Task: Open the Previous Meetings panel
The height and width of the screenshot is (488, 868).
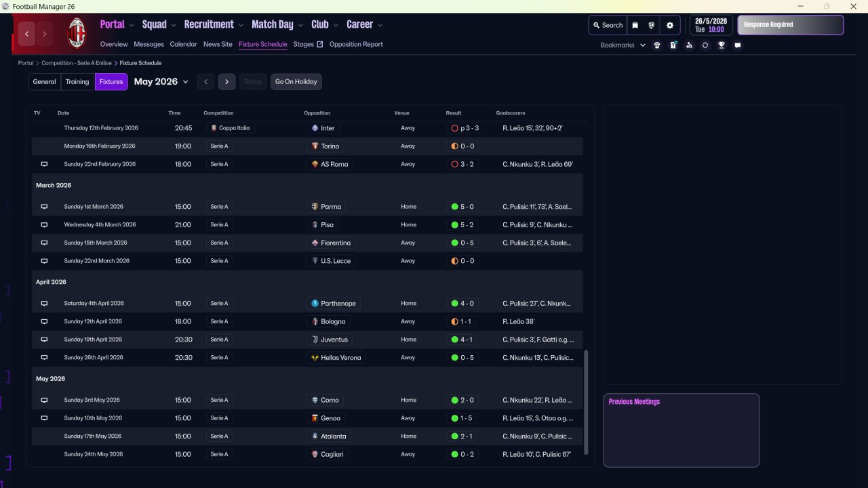Action: (x=682, y=430)
